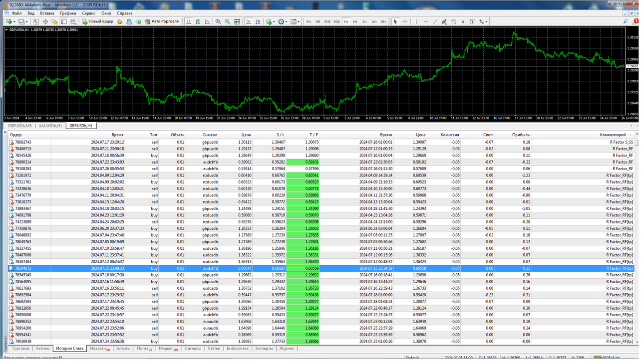Insert text label tool
Viewport: 644px width, 364px height.
point(472,21)
